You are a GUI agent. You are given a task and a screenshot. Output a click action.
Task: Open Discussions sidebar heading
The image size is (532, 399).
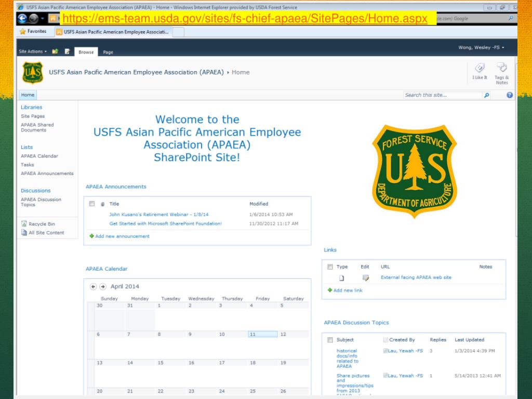36,191
